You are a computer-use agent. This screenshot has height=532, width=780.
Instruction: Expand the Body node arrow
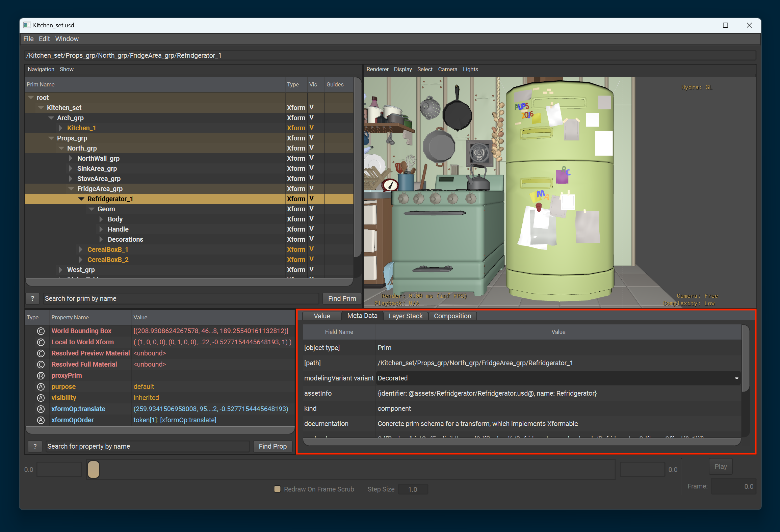point(101,219)
